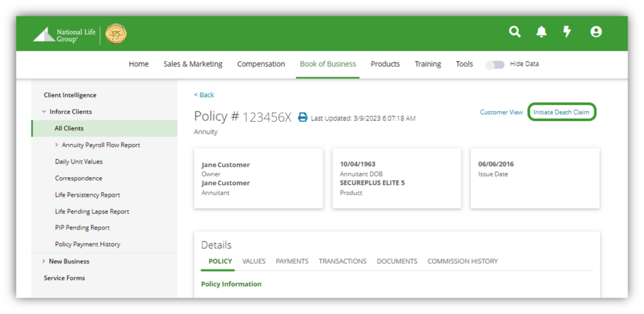The width and height of the screenshot is (644, 314).
Task: Switch to the Transactions tab
Action: point(342,261)
